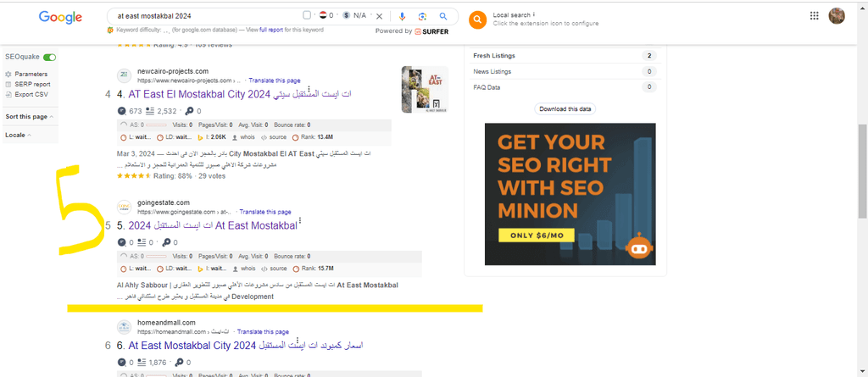
Task: Clear the search box with X
Action: [x=379, y=16]
